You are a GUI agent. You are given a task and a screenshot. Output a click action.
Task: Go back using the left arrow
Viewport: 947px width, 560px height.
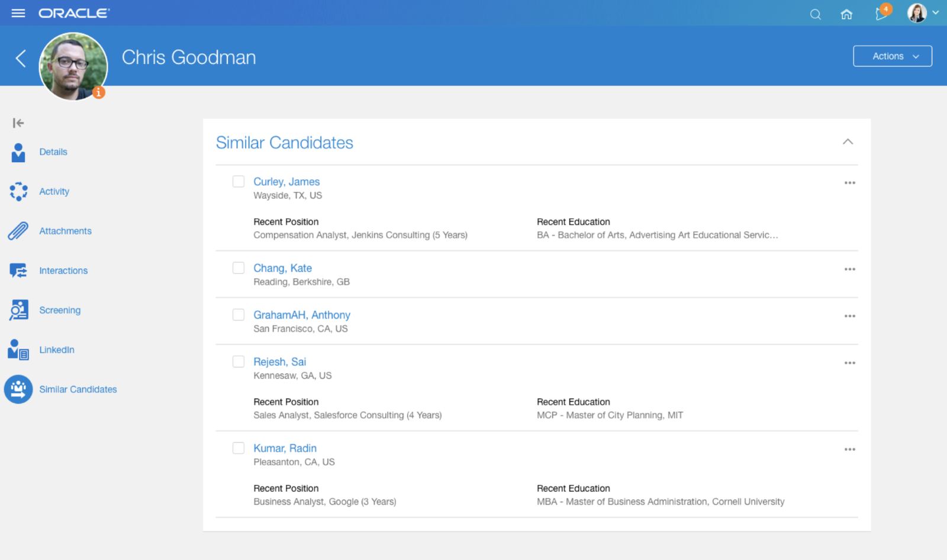pyautogui.click(x=21, y=57)
